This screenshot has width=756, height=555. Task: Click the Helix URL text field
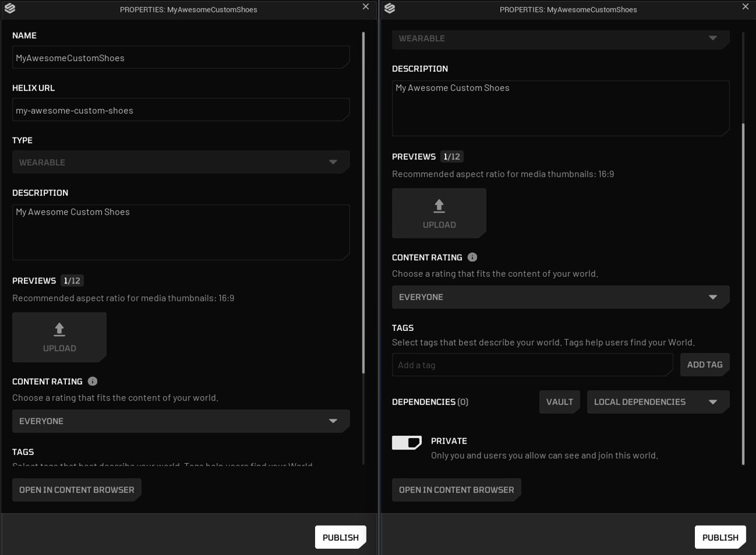pos(181,110)
